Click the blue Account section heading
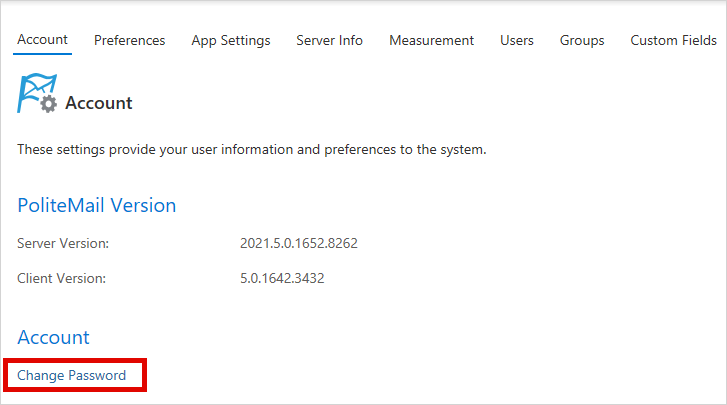This screenshot has width=727, height=405. (53, 337)
